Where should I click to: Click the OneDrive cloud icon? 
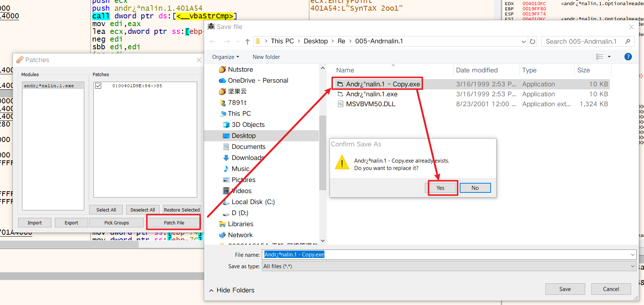223,81
